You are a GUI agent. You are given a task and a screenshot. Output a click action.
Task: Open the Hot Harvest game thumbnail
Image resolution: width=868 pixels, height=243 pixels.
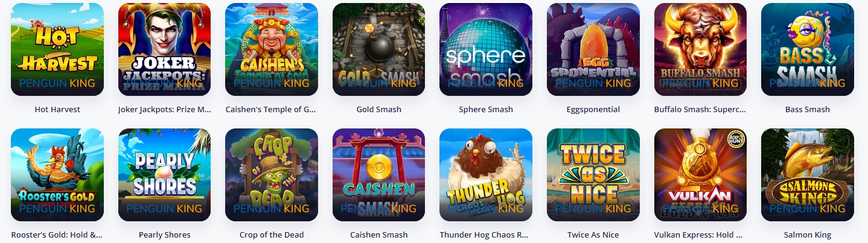point(57,49)
